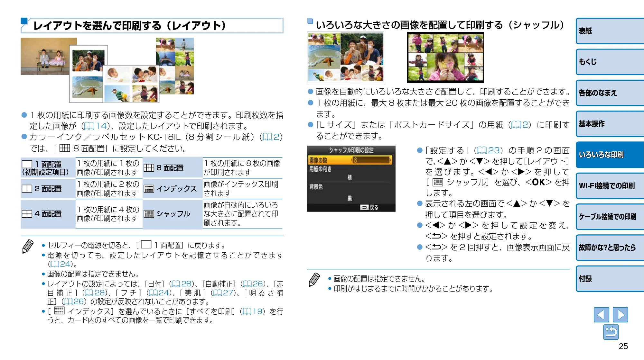This screenshot has height=360, width=644.
Task: Follow the page 27 美肌 link
Action: click(223, 293)
